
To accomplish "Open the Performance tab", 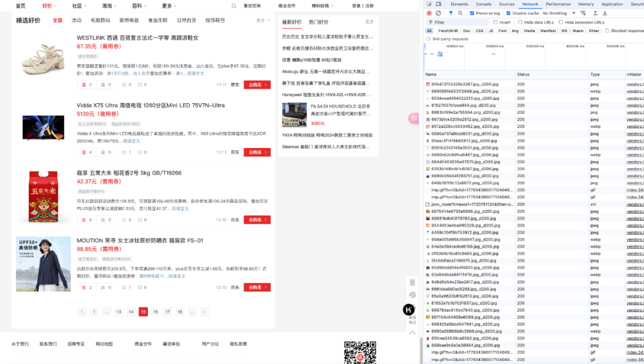I will tap(558, 4).
